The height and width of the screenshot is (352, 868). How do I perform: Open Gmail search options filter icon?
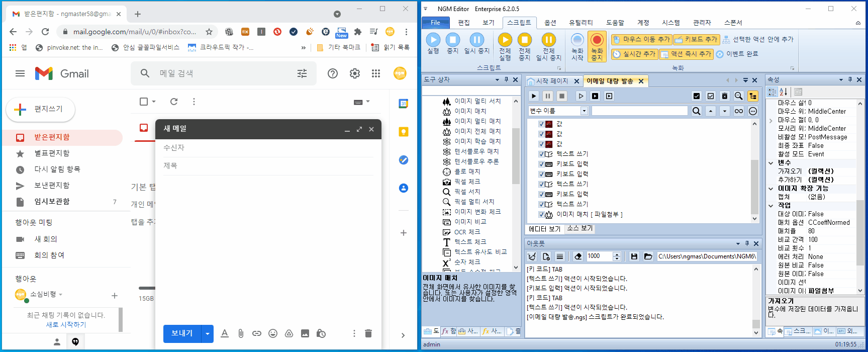[x=302, y=73]
